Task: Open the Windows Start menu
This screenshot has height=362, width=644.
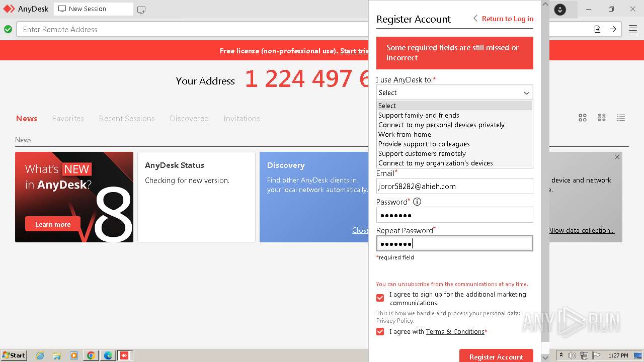Action: point(14,355)
